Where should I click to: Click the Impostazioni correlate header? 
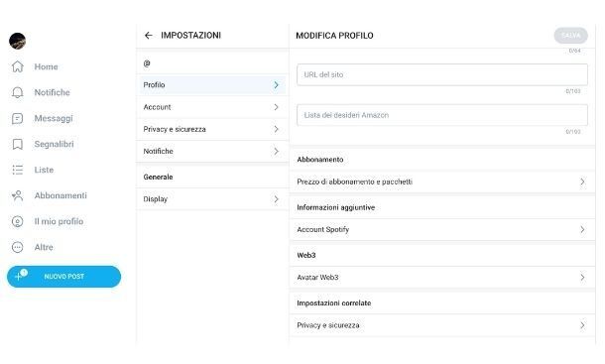click(x=334, y=303)
